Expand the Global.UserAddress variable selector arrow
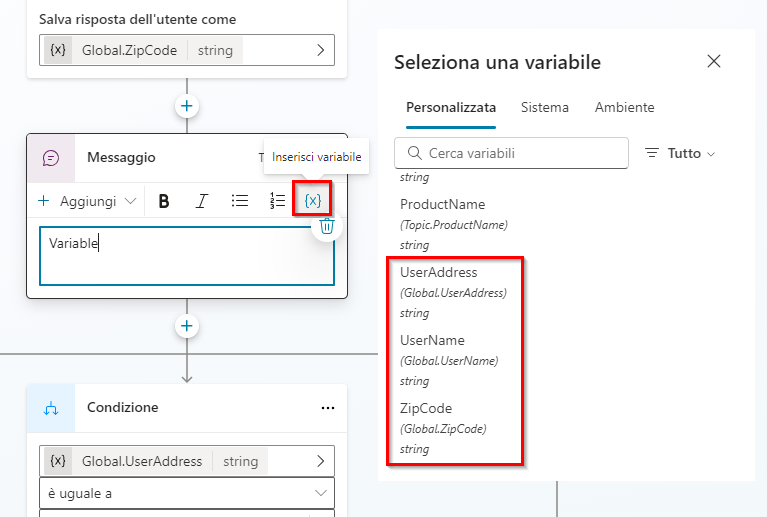The height and width of the screenshot is (517, 767). tap(320, 461)
